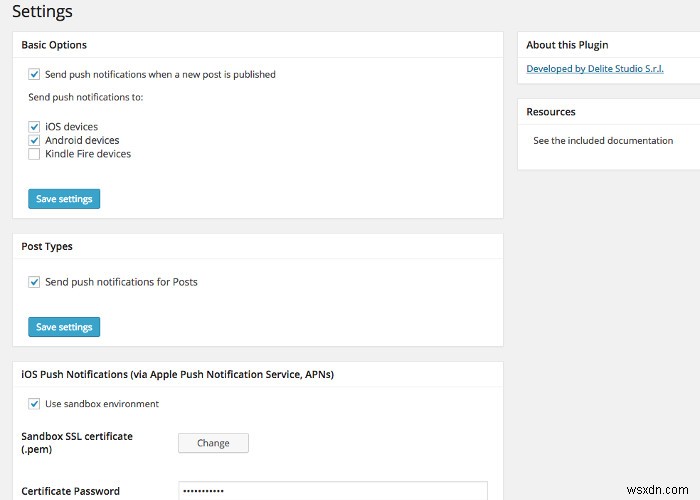
Task: Uncheck the Android devices checkbox
Action: (34, 140)
